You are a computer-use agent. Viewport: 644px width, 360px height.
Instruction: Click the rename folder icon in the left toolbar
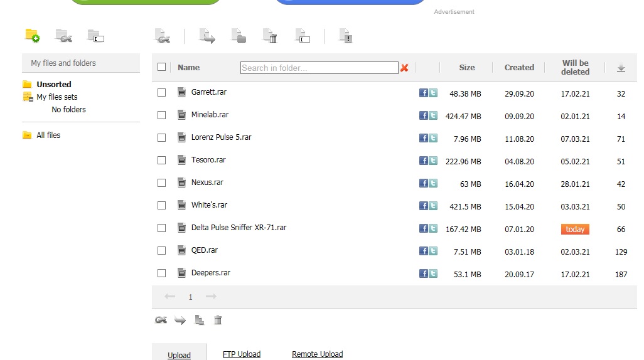pos(95,36)
